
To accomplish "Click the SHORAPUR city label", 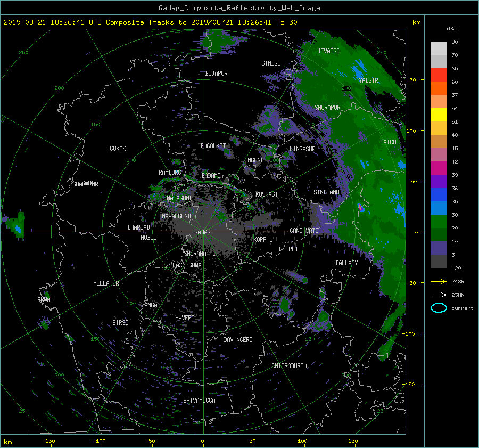I will coord(327,107).
